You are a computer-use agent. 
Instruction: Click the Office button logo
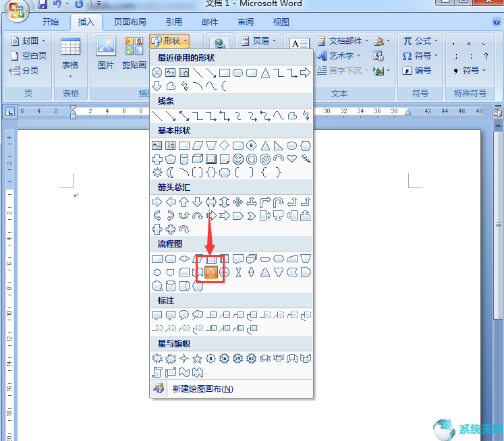tap(16, 11)
